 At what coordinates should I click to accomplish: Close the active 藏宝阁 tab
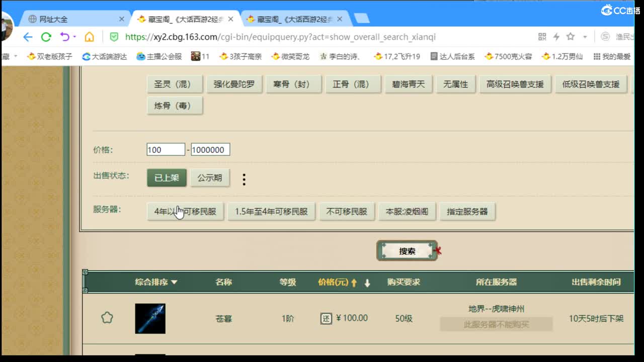[x=230, y=19]
